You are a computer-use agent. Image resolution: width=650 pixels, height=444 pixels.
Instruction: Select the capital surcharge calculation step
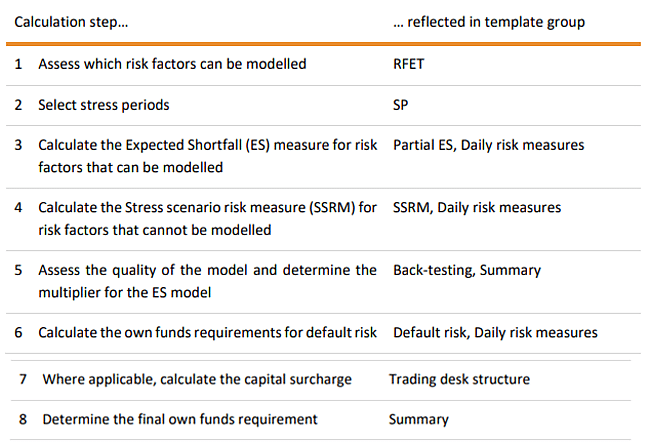197,380
